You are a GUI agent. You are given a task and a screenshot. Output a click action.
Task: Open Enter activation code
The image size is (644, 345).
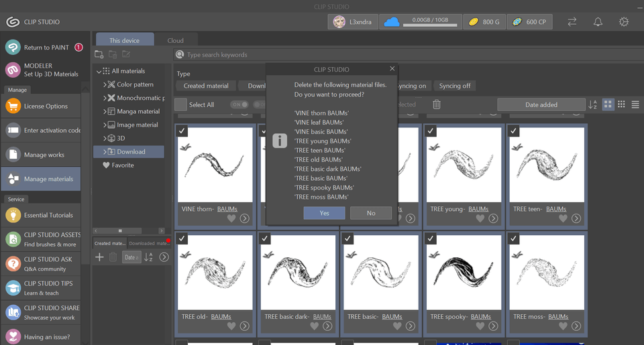41,131
